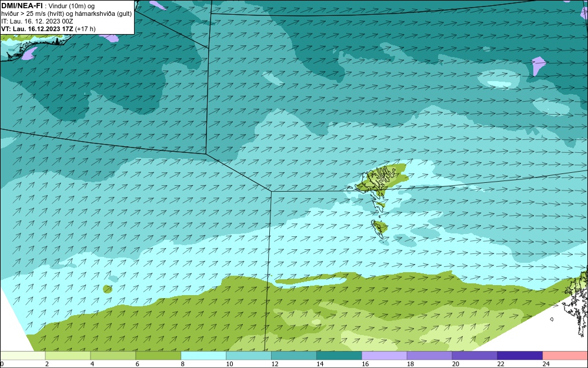This screenshot has height=368, width=588.
Task: Click the small round green patch at lower left
Action: [x=108, y=289]
